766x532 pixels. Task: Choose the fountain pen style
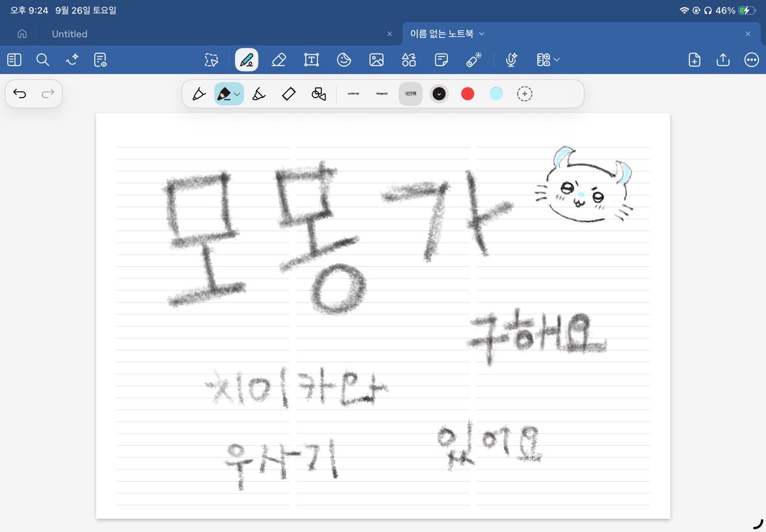(x=199, y=94)
